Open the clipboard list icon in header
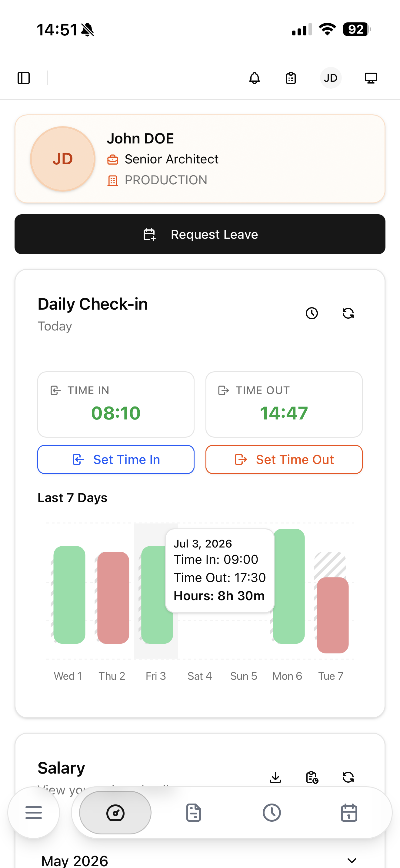This screenshot has width=400, height=868. coord(291,78)
